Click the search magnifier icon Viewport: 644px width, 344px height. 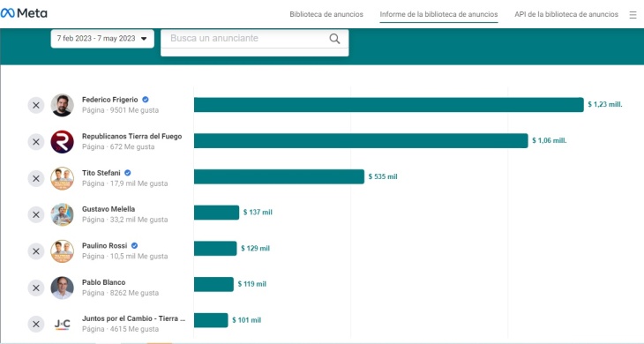pyautogui.click(x=334, y=39)
